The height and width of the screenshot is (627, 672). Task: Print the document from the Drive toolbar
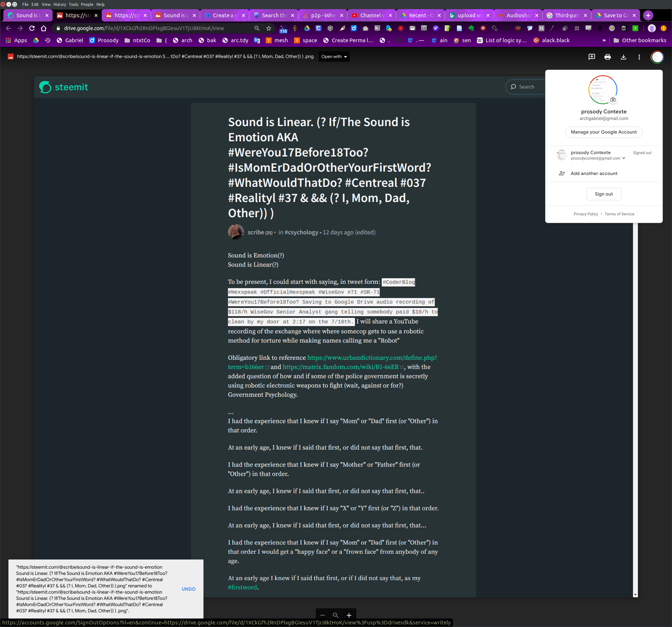(x=607, y=57)
